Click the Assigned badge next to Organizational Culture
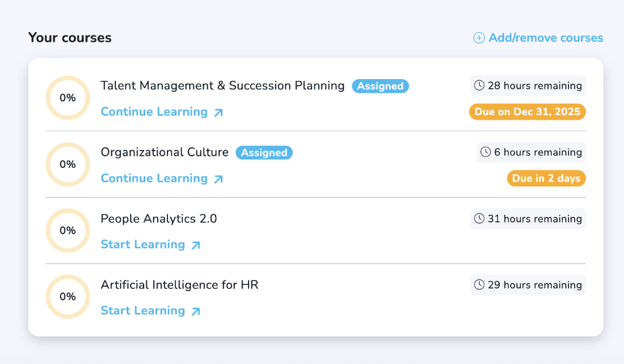The width and height of the screenshot is (624, 364). click(264, 152)
